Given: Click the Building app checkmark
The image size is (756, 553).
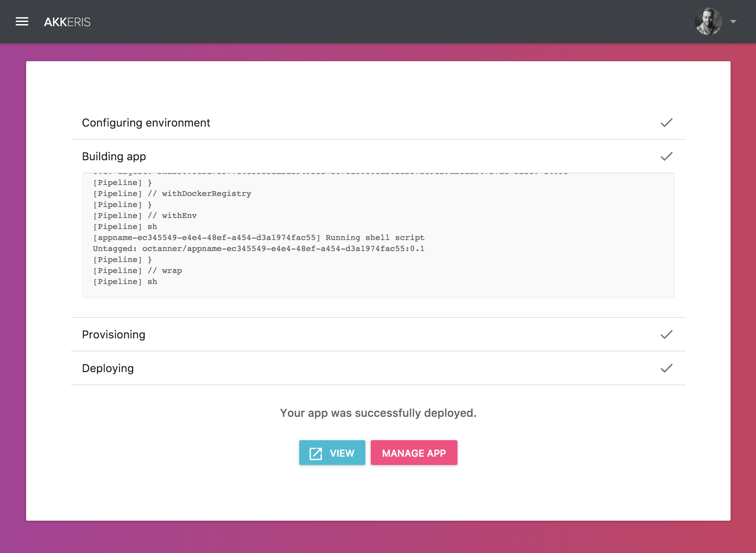Looking at the screenshot, I should [666, 156].
